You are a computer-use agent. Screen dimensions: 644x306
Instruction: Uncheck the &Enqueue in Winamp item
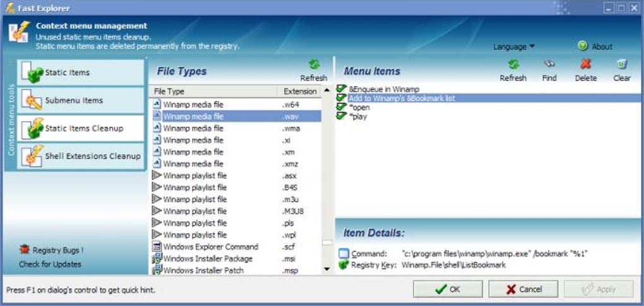(342, 88)
